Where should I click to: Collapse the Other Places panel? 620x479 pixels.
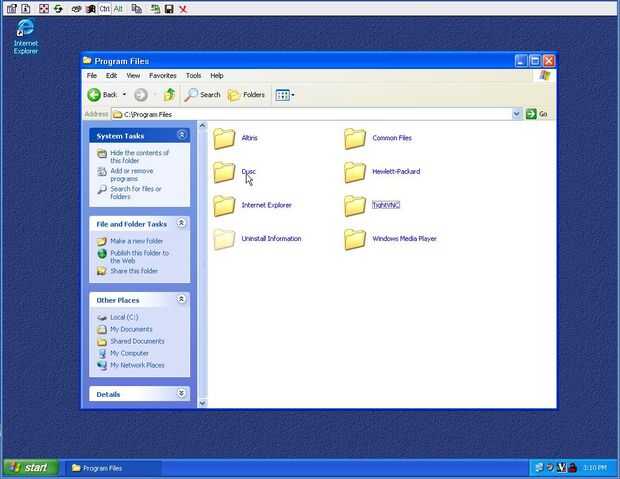point(181,299)
